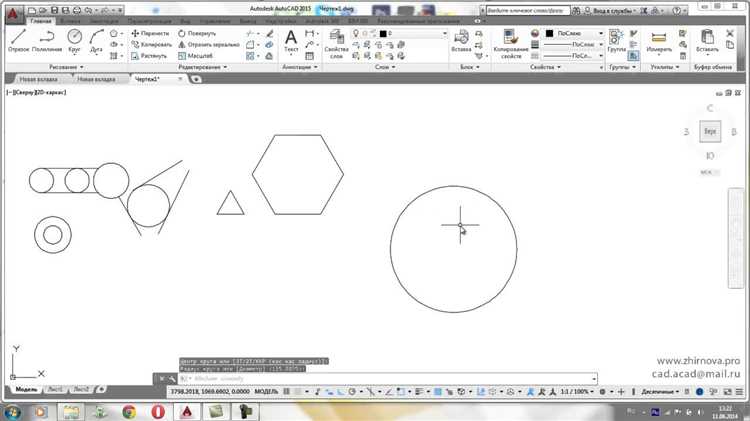
Task: Click the Перенести (Move) button
Action: click(150, 33)
